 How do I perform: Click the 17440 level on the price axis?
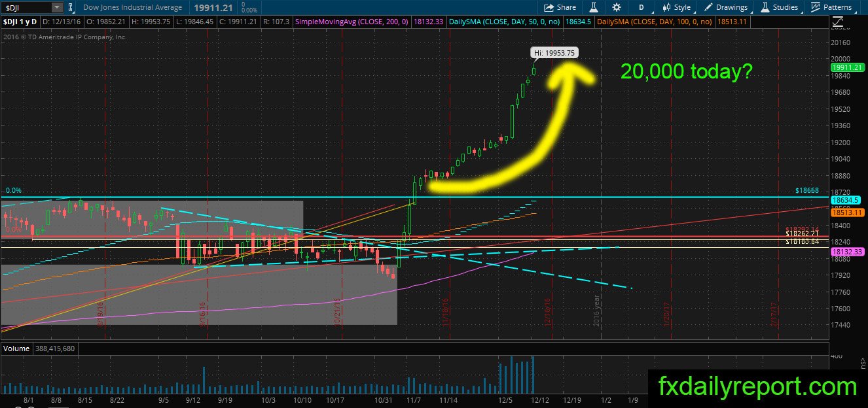(x=841, y=325)
